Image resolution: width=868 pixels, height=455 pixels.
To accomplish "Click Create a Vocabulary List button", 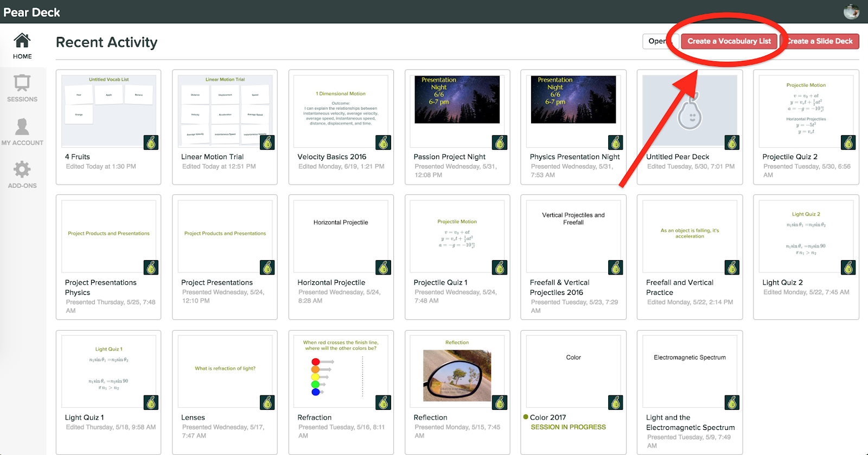I will (x=729, y=41).
